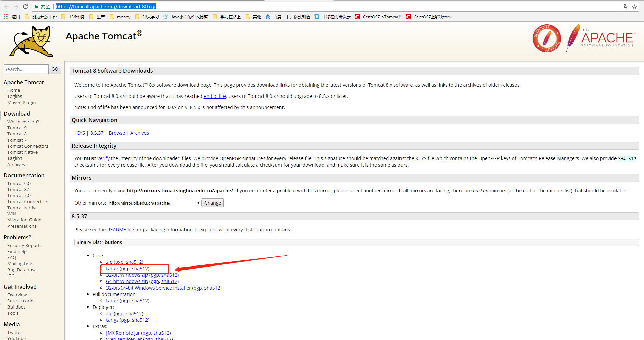The height and width of the screenshot is (340, 644).
Task: Open Java小白的个人博客 bookmark
Action: (x=186, y=17)
